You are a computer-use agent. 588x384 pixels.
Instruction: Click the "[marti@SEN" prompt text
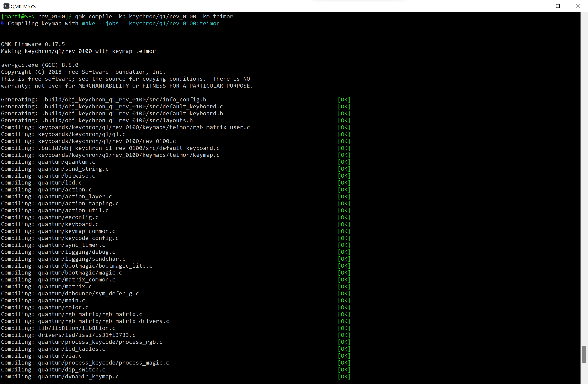pos(18,17)
